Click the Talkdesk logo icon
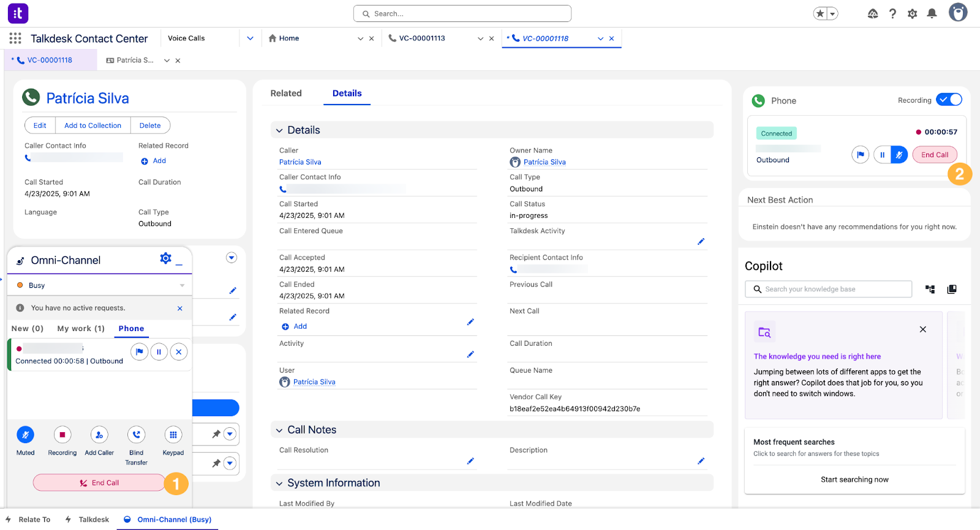The width and height of the screenshot is (980, 530). pyautogui.click(x=18, y=13)
